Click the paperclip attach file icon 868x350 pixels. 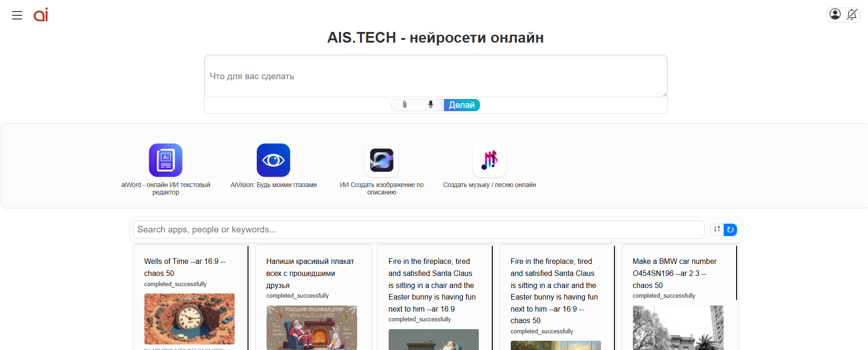coord(405,105)
